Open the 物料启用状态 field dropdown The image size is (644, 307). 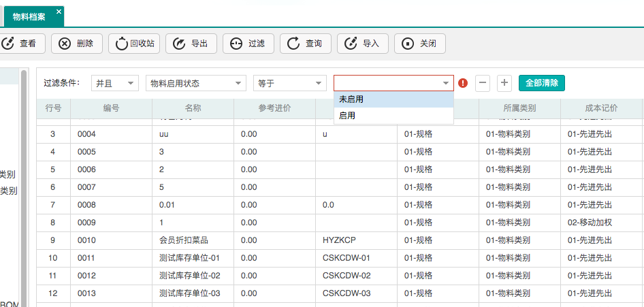click(x=195, y=83)
